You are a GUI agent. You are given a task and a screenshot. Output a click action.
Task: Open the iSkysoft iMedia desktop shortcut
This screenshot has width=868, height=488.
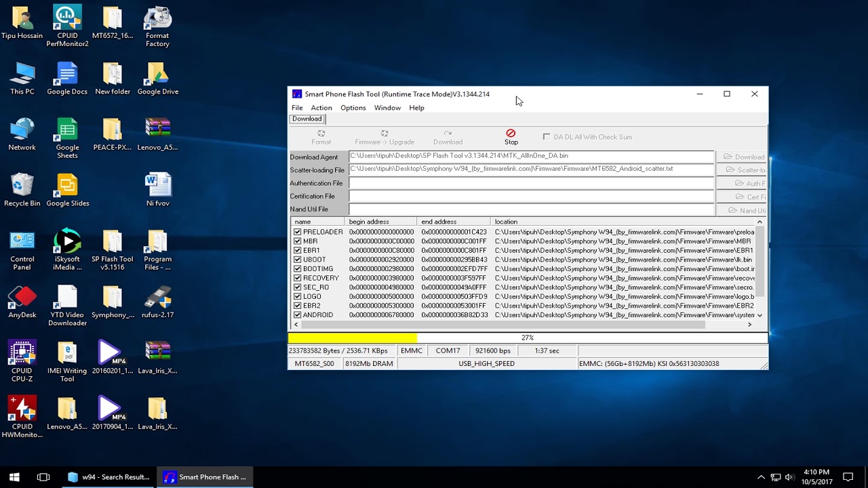(67, 250)
